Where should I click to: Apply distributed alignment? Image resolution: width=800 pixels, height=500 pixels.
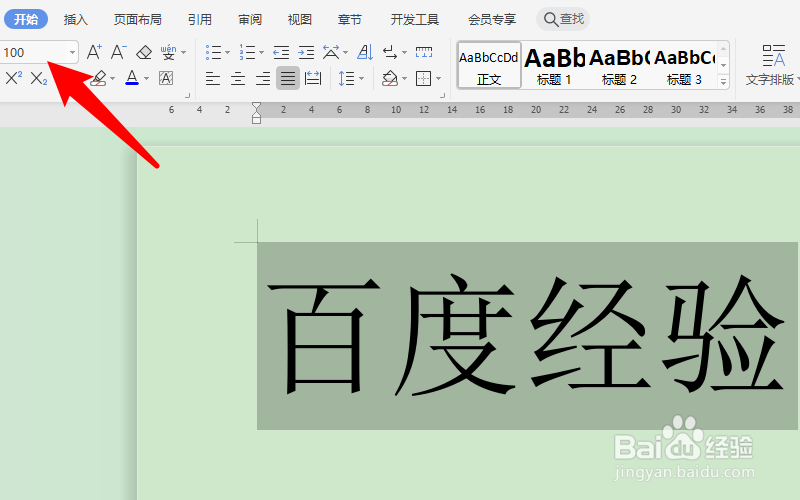pyautogui.click(x=313, y=78)
